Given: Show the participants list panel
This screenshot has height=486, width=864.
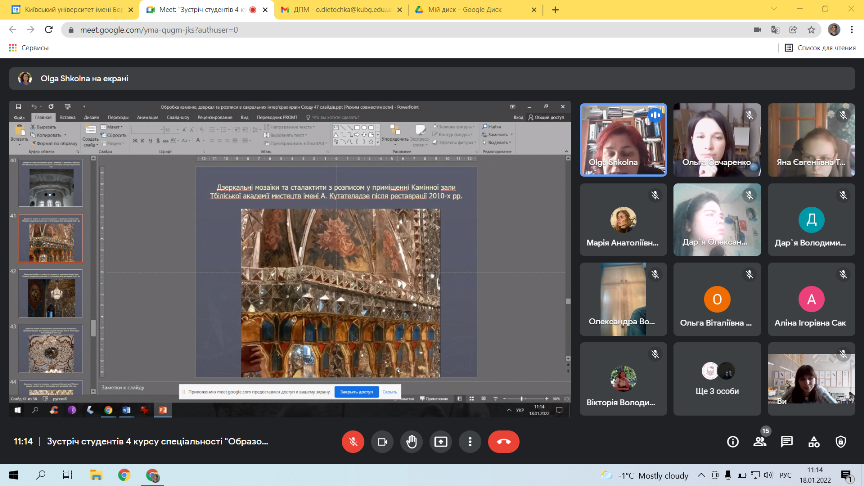Looking at the screenshot, I should pyautogui.click(x=760, y=441).
